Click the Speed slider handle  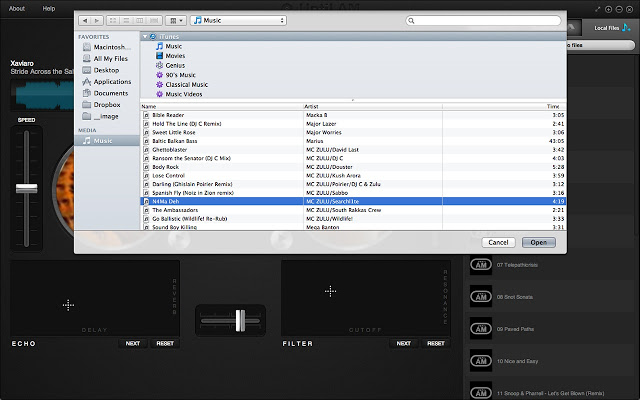pos(27,188)
